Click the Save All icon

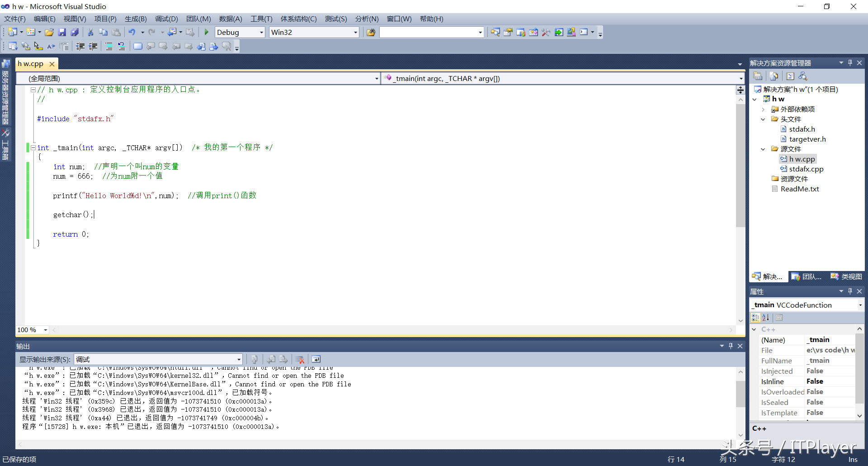point(75,32)
